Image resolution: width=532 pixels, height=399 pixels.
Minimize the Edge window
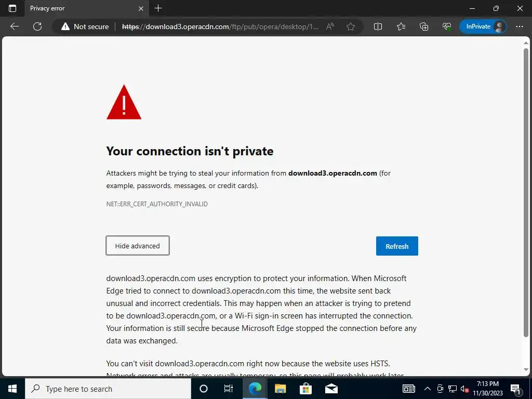tap(472, 8)
